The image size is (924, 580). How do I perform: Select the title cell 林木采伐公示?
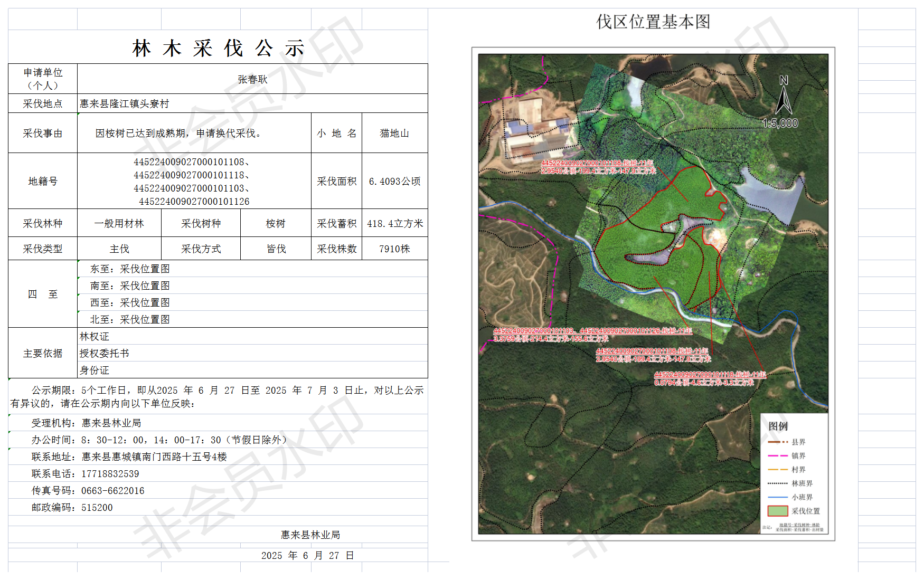[x=218, y=47]
